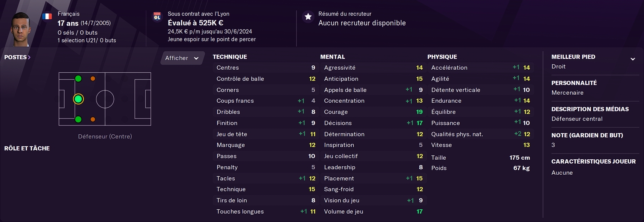Expand the Meilleur Pied panel chevron
The height and width of the screenshot is (222, 644).
click(x=632, y=59)
